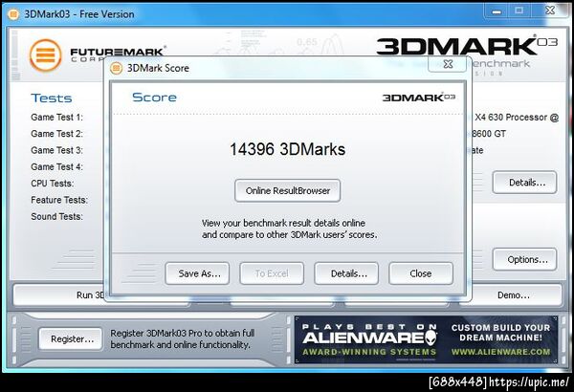Click the 'Game Test 3:' label
This screenshot has width=574, height=392.
point(56,150)
